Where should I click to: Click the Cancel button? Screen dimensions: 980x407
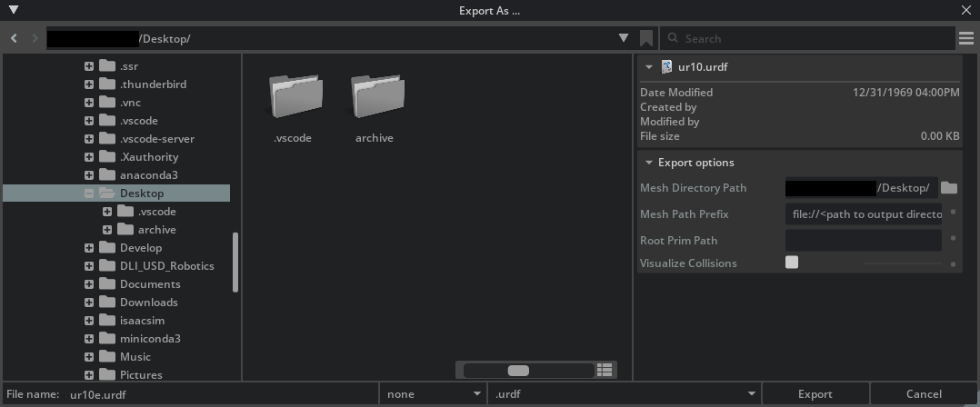[924, 394]
